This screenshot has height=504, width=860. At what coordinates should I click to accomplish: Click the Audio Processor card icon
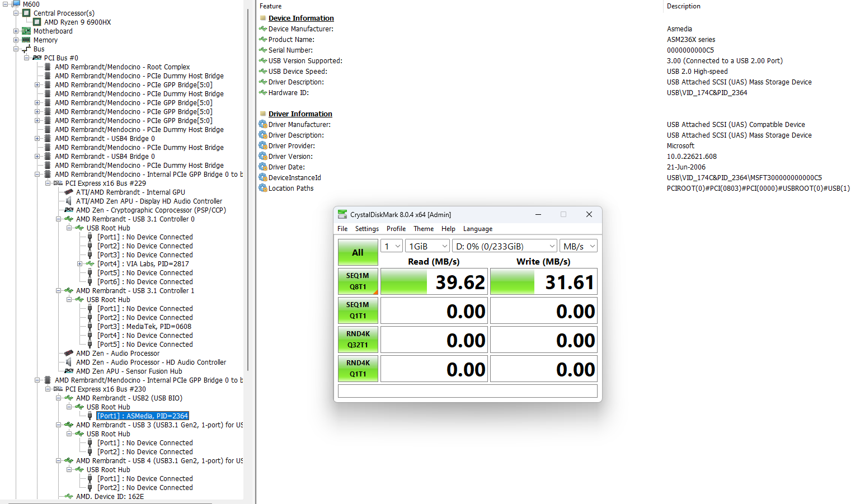69,353
